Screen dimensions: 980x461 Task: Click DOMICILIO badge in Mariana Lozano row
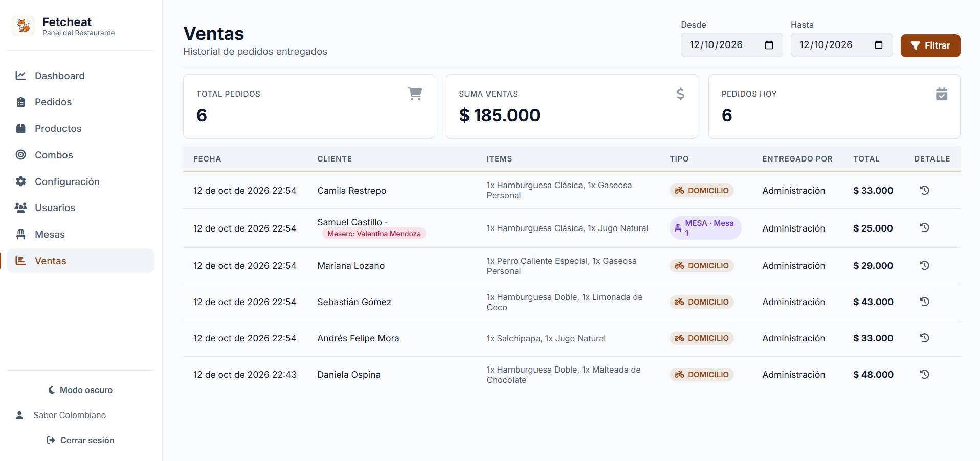[x=701, y=265]
